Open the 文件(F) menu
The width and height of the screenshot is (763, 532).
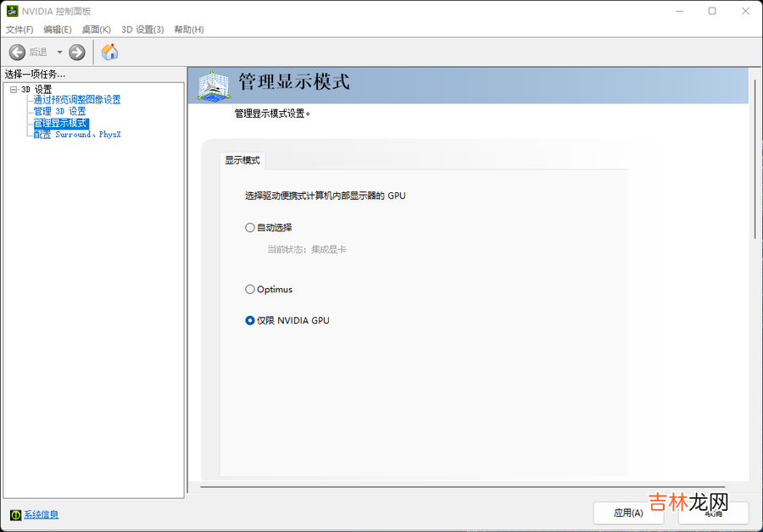19,30
